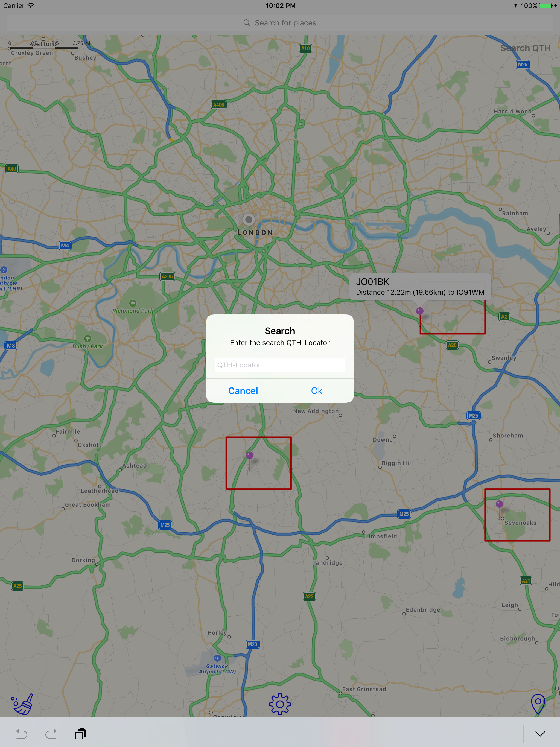Tap the JO01BK distance callout

(420, 287)
